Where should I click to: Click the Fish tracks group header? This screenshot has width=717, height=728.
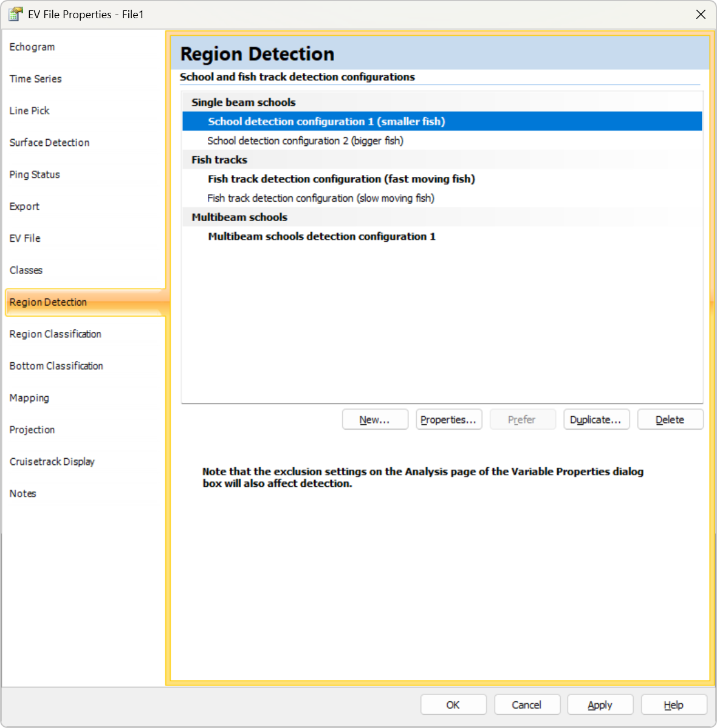(442, 160)
